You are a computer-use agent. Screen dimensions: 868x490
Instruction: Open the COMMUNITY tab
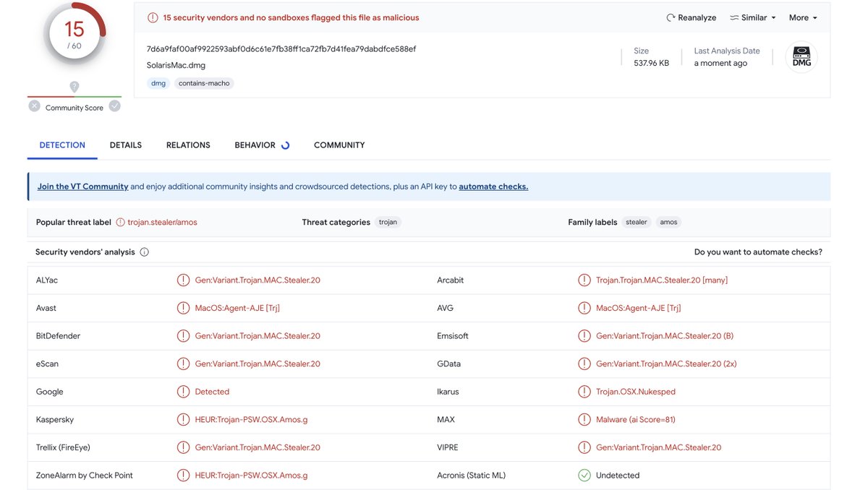(x=339, y=145)
